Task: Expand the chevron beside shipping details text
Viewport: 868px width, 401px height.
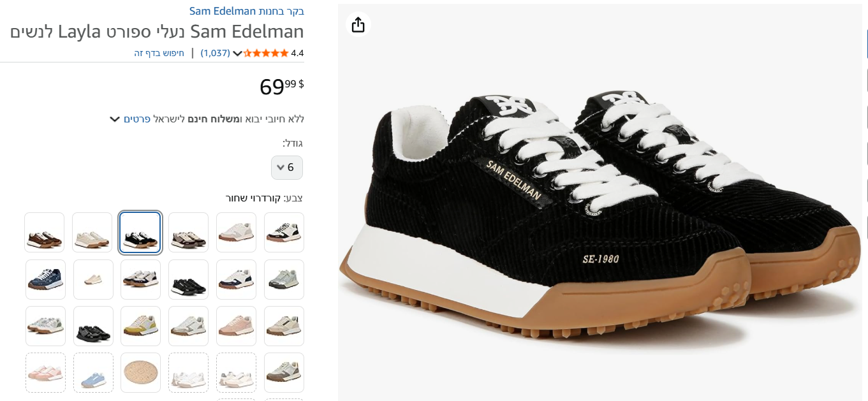Action: click(115, 119)
